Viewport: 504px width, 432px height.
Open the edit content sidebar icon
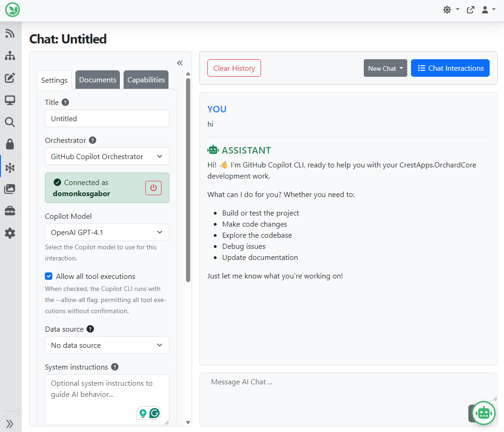[10, 78]
